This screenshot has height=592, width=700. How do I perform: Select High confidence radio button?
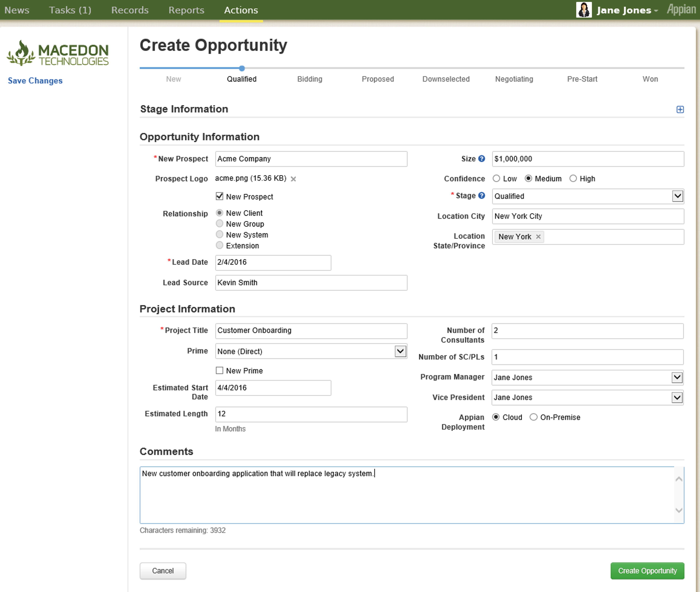(x=573, y=179)
